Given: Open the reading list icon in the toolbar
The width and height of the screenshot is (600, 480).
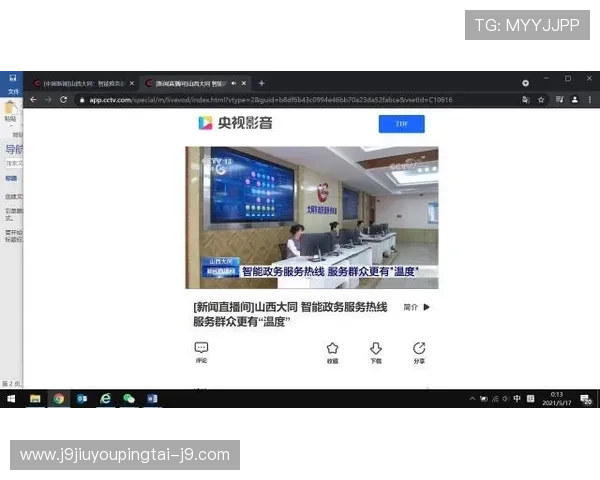Looking at the screenshot, I should pos(559,100).
